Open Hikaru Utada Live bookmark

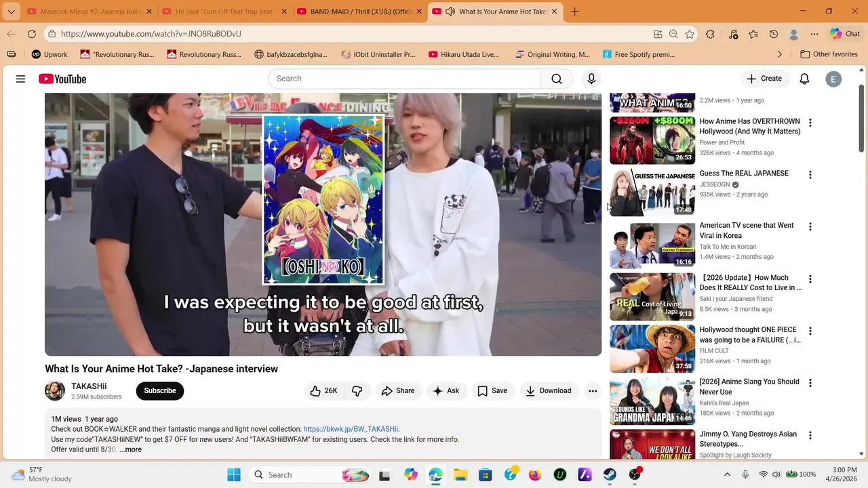(x=464, y=54)
